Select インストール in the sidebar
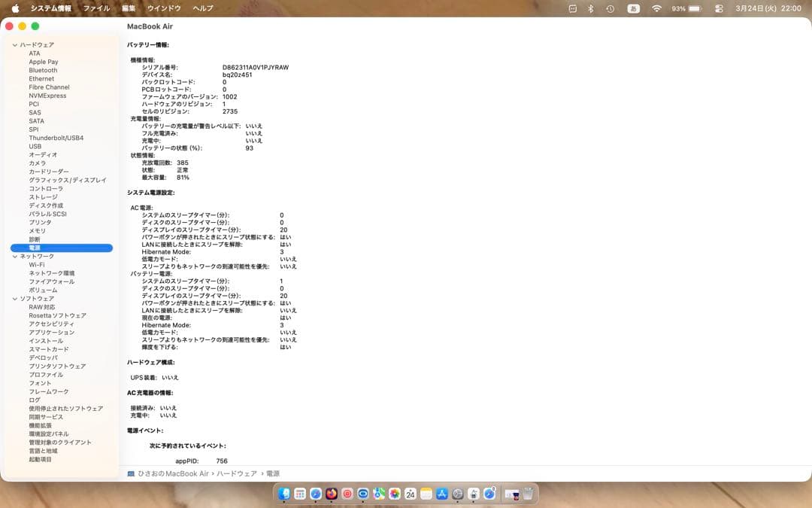The height and width of the screenshot is (508, 812). [x=46, y=341]
